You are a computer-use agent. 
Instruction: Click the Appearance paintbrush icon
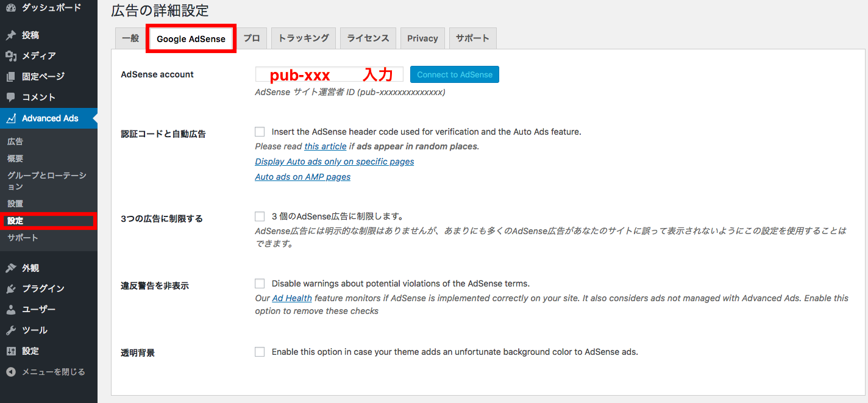click(11, 268)
